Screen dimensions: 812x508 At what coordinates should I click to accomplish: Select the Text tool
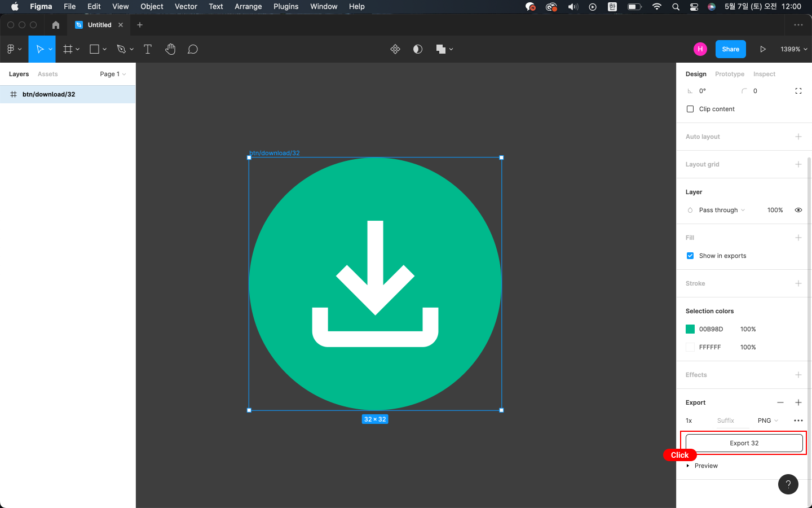tap(148, 49)
